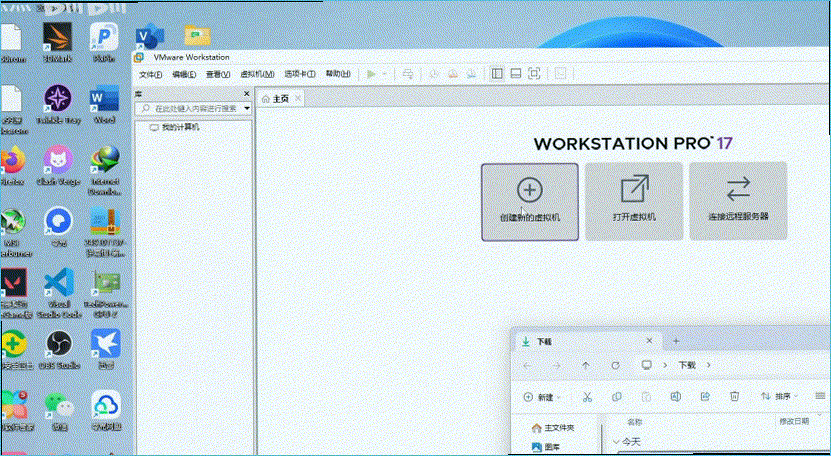This screenshot has width=831, height=456.
Task: Open the Firefox desktop shortcut
Action: 12,166
